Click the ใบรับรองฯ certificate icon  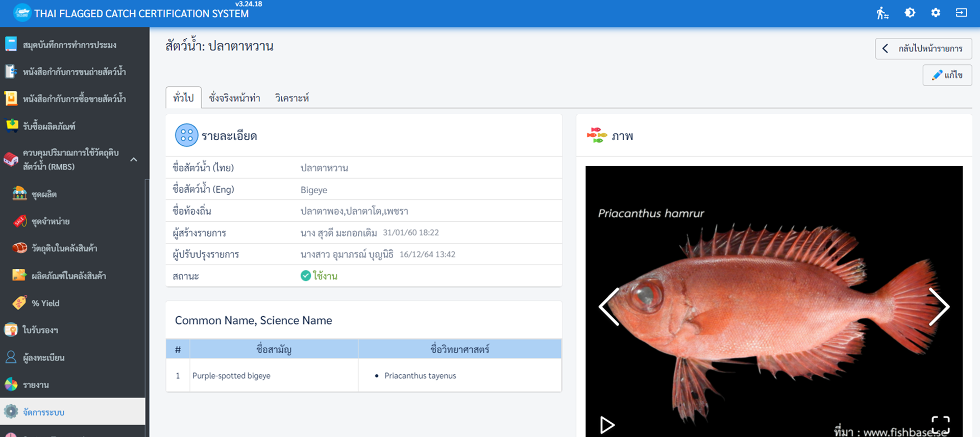pyautogui.click(x=11, y=330)
